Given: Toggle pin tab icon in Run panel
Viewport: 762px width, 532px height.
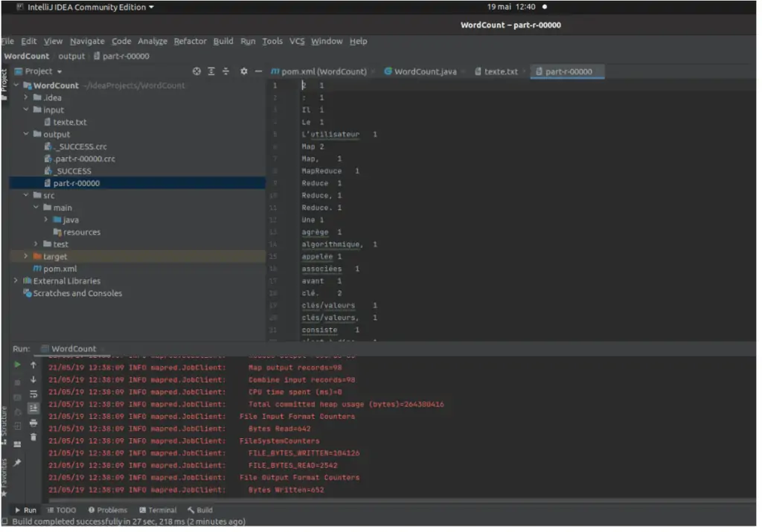Looking at the screenshot, I should (17, 463).
